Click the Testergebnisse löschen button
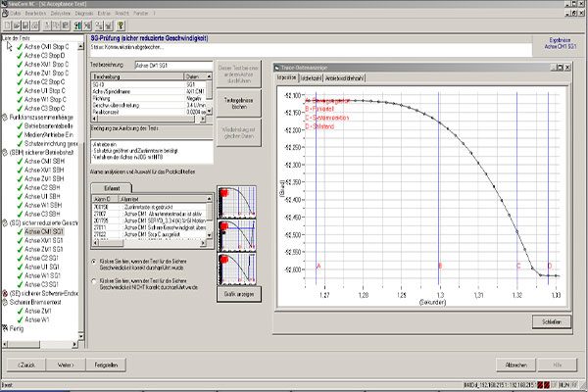The image size is (588, 392). coord(239,103)
